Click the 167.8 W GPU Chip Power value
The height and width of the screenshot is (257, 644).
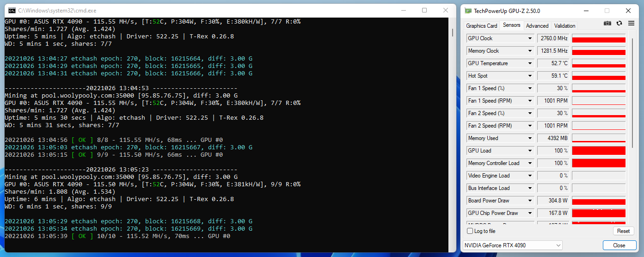point(553,213)
